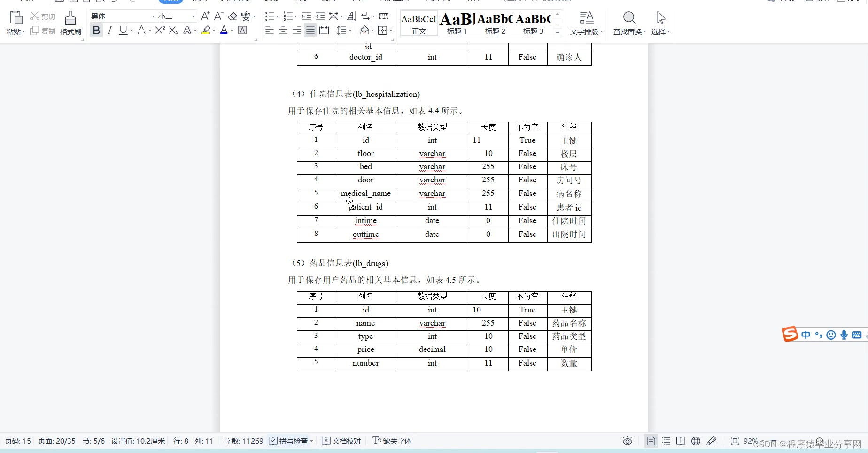
Task: Open the highlight color dropdown arrow
Action: (x=214, y=31)
